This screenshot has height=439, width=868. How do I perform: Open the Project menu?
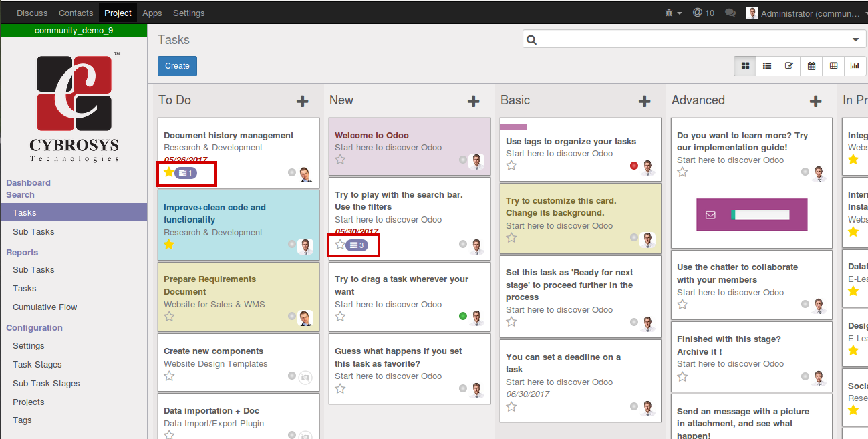[x=118, y=13]
